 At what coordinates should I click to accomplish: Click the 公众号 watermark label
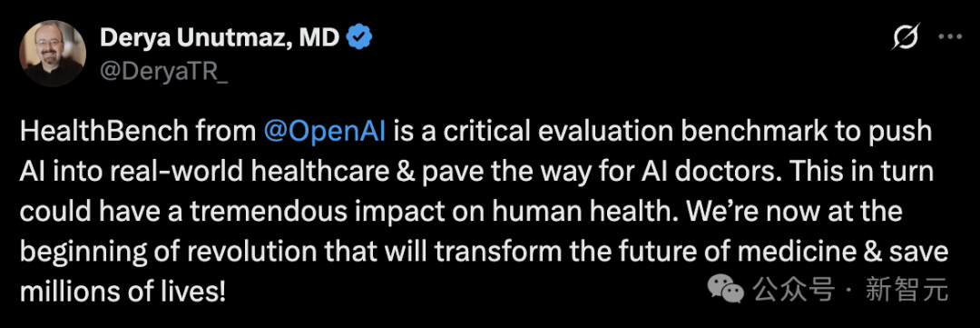click(794, 290)
